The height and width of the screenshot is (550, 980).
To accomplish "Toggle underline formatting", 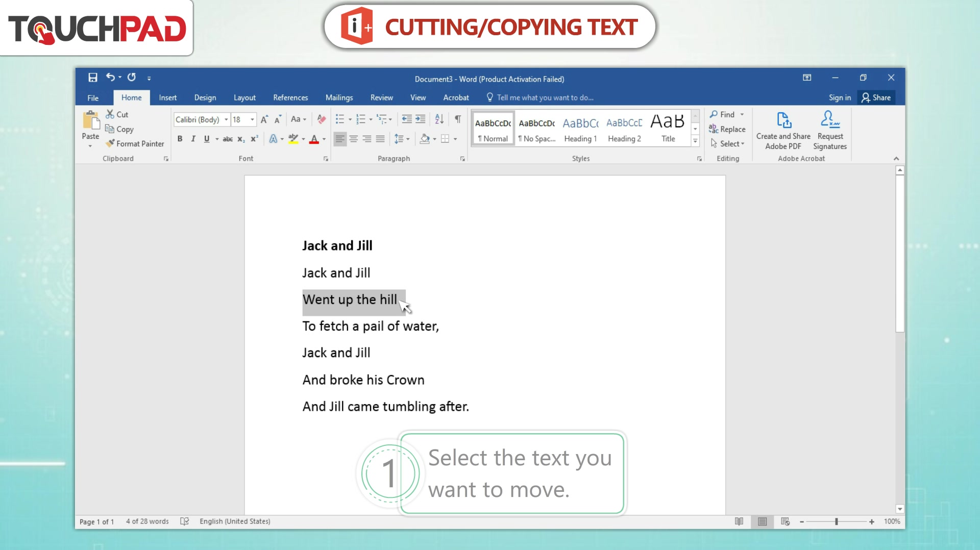I will tap(207, 139).
